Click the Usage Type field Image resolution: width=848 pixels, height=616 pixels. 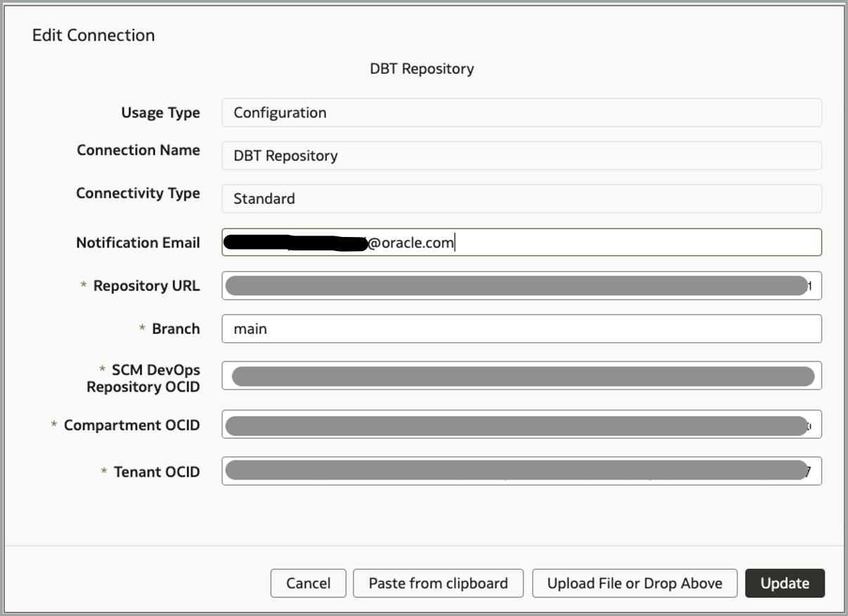521,113
